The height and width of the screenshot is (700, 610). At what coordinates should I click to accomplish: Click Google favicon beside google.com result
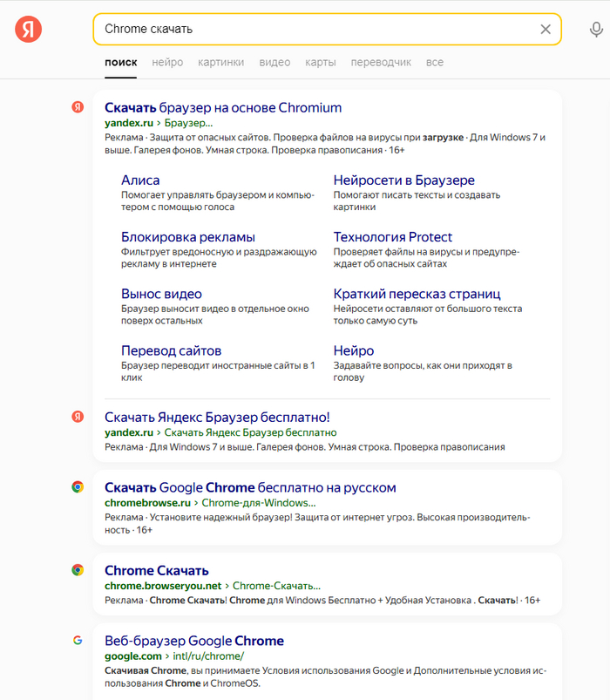(78, 640)
